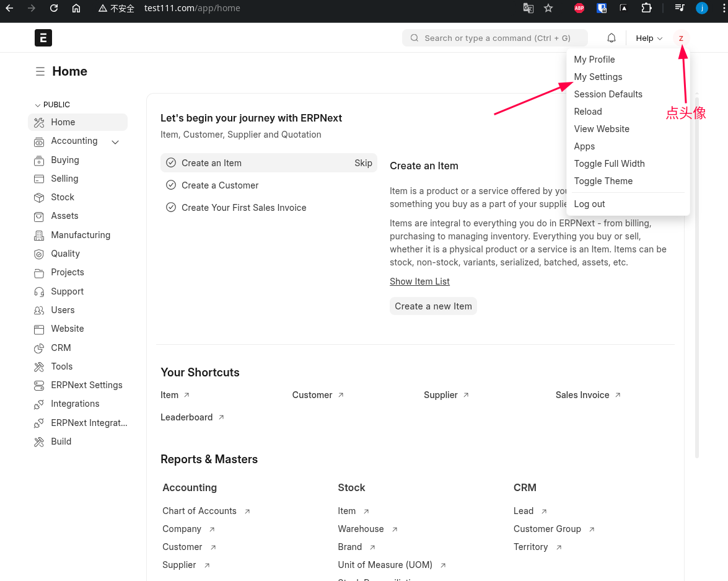Go to Quality workspace in sidebar
The height and width of the screenshot is (581, 728).
pyautogui.click(x=65, y=254)
